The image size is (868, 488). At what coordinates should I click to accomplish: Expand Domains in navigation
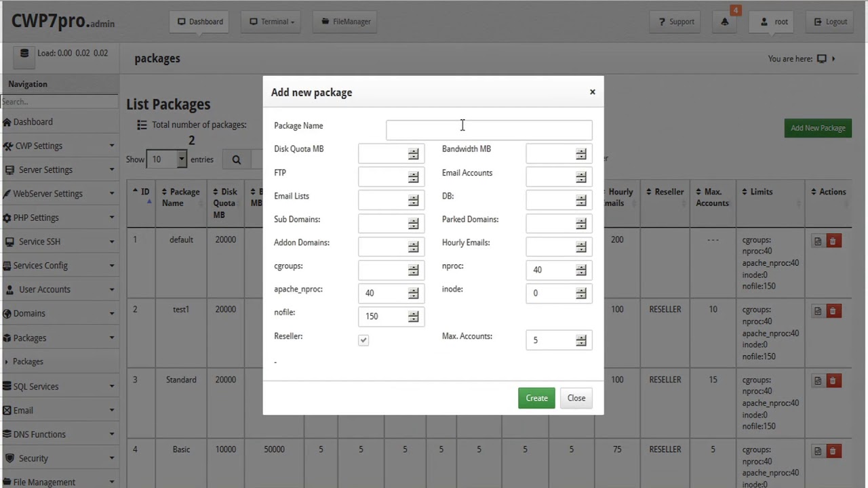point(59,313)
